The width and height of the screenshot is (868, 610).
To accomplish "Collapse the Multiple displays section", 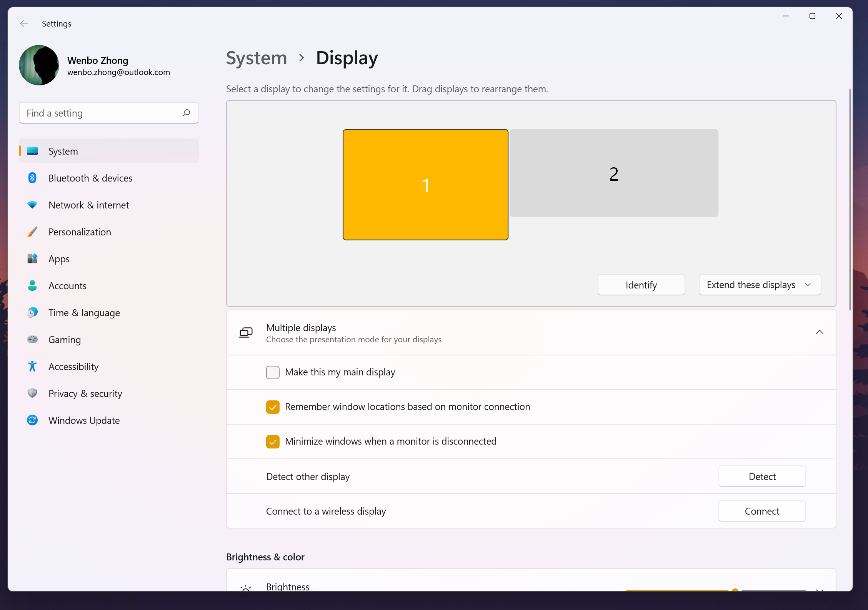I will (820, 332).
